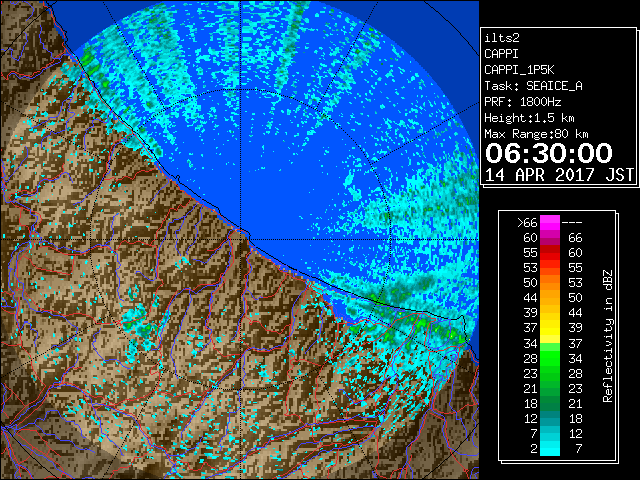Select the "Height:1.5 km" value

529,118
